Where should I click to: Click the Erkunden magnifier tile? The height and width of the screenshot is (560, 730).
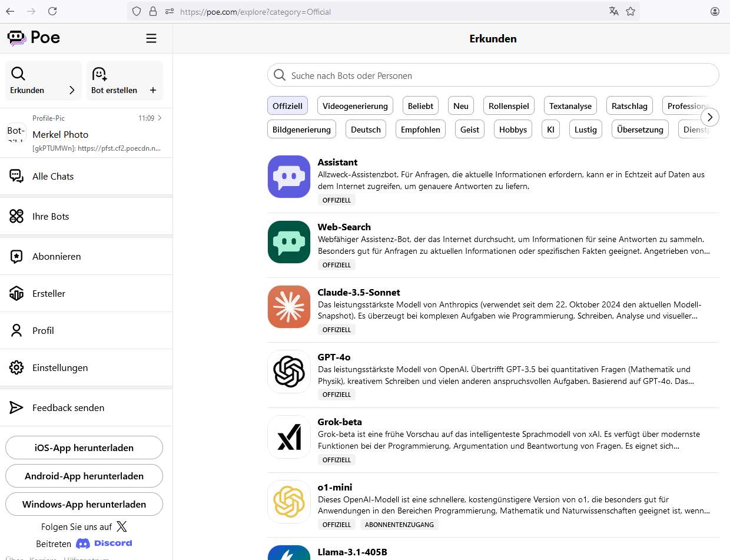[44, 81]
